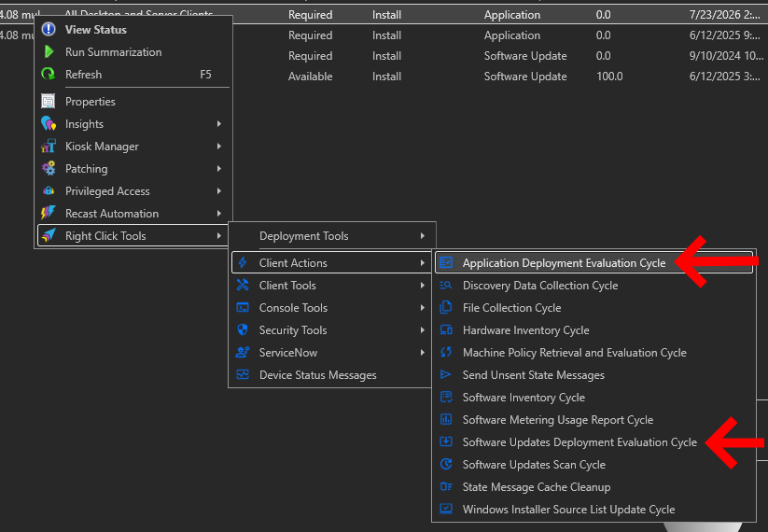Run Application Deployment Evaluation Cycle
The height and width of the screenshot is (532, 768).
[593, 262]
